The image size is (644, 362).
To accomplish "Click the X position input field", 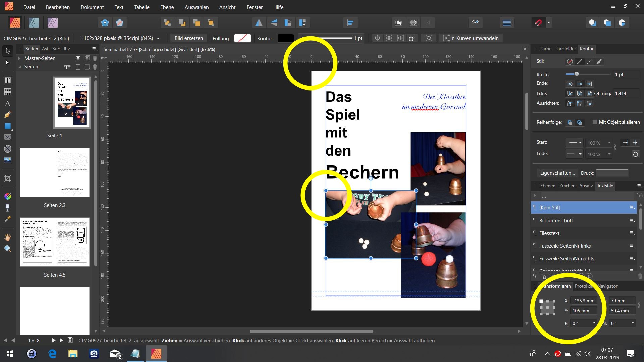I will click(584, 301).
